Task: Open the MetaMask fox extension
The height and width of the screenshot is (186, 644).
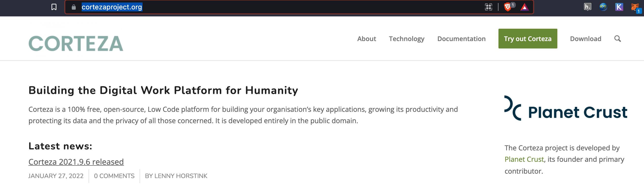Action: (x=635, y=7)
